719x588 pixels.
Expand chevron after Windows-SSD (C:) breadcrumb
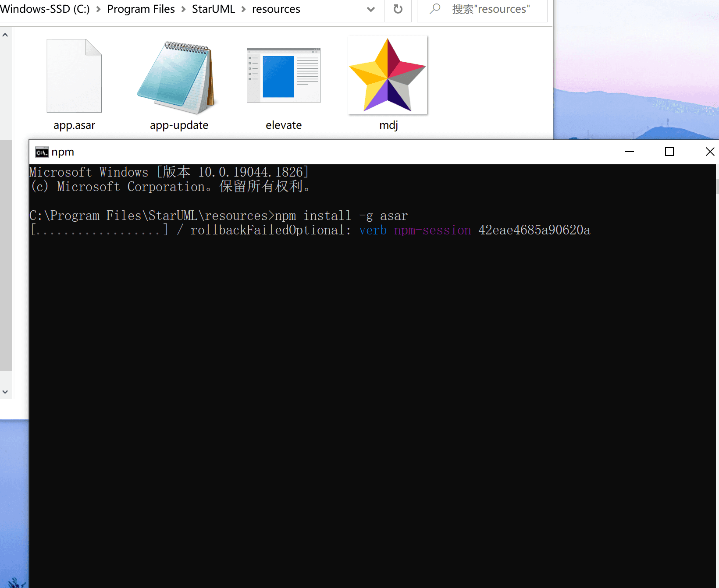click(x=98, y=9)
